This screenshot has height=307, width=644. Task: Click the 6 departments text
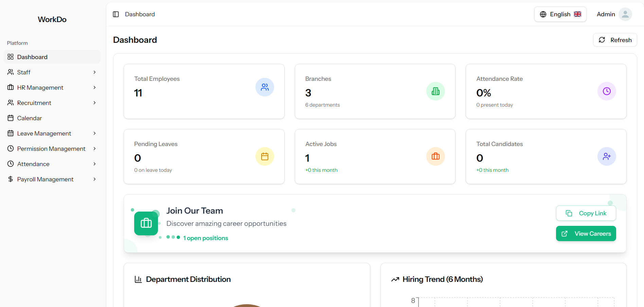[x=322, y=105]
